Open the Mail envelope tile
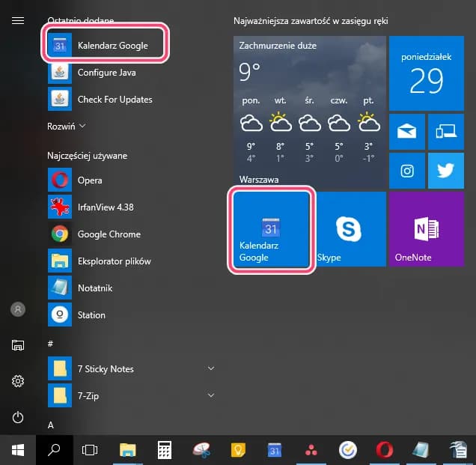 click(x=407, y=132)
